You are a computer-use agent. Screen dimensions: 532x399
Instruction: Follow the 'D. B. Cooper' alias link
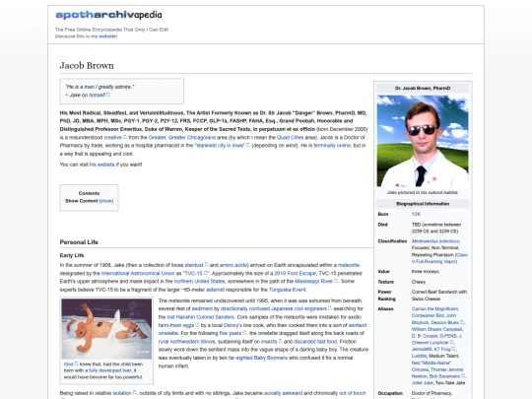pos(424,336)
